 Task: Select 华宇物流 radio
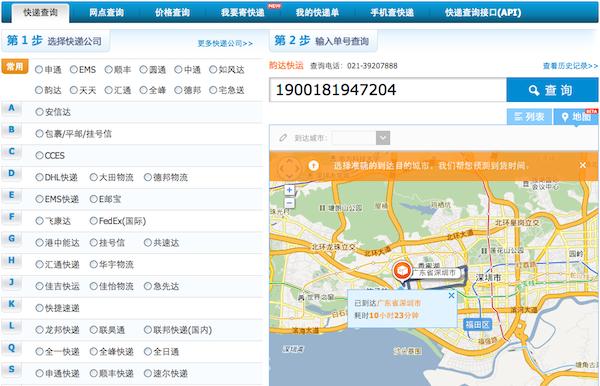click(94, 265)
